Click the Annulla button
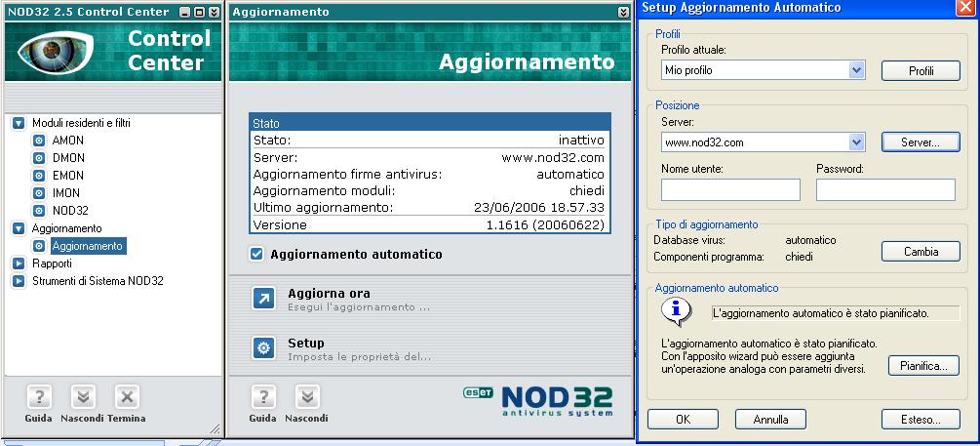The width and height of the screenshot is (980, 446). [770, 419]
